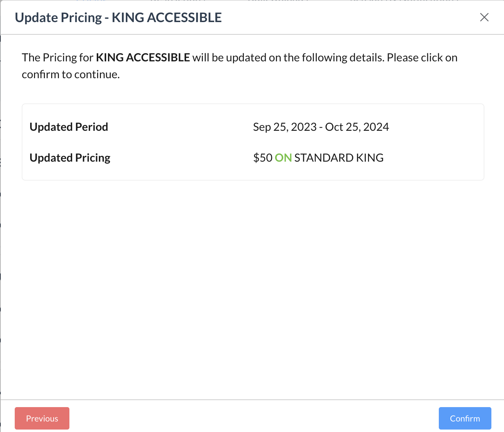
Task: Click bold KING ACCESSIBLE in the description
Action: pos(143,58)
